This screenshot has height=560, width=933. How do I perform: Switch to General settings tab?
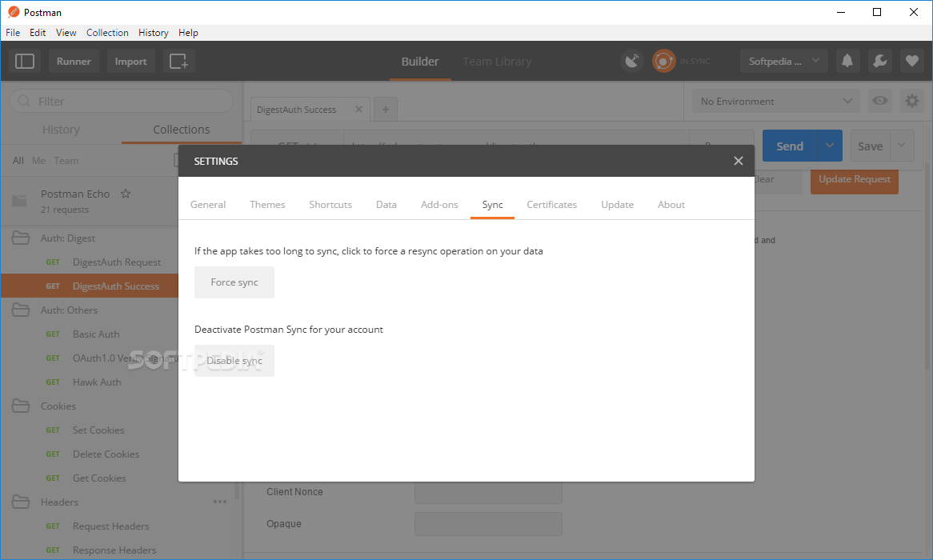coord(208,205)
